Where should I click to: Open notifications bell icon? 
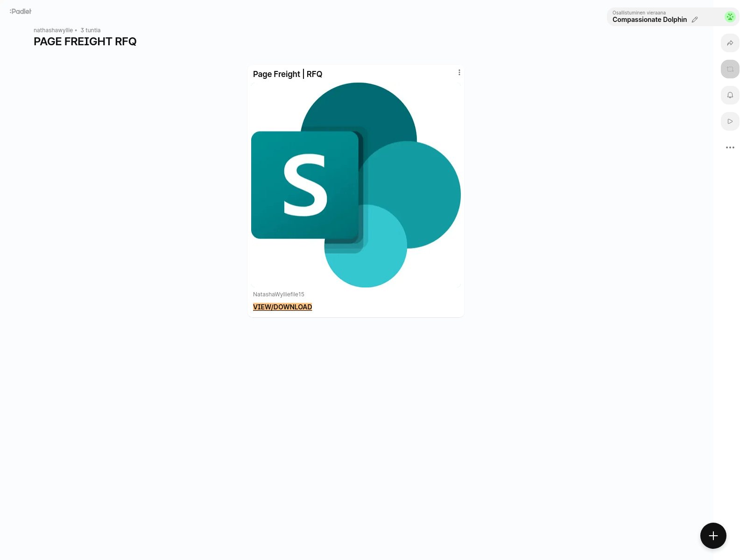coord(730,95)
